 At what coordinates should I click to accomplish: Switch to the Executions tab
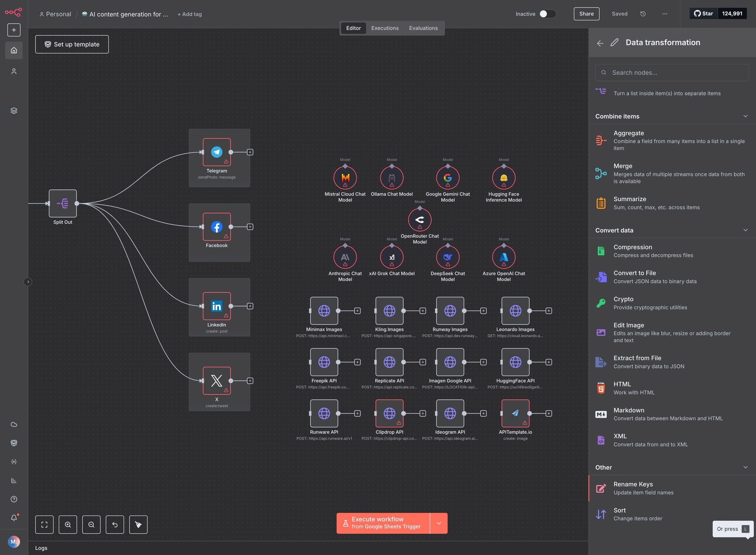385,28
